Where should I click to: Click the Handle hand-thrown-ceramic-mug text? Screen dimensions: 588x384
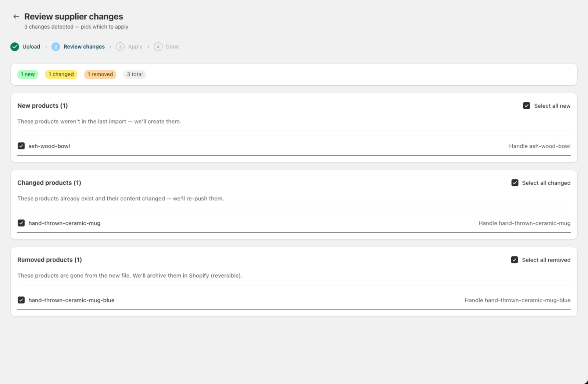524,223
